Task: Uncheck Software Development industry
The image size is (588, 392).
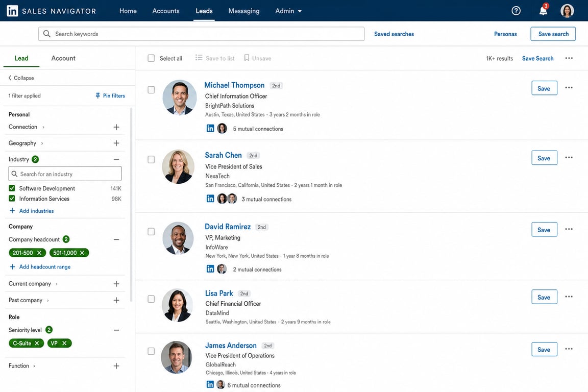Action: tap(12, 188)
